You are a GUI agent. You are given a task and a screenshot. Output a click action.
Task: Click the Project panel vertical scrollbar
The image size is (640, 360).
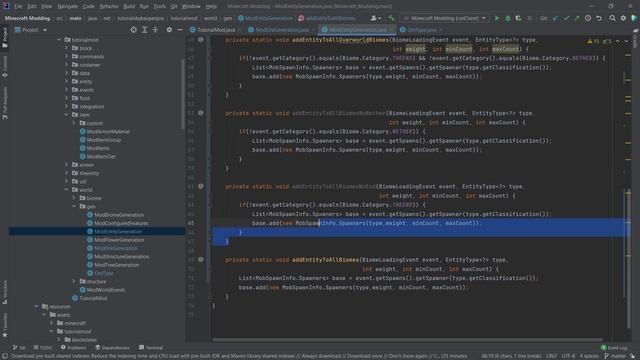(182, 94)
